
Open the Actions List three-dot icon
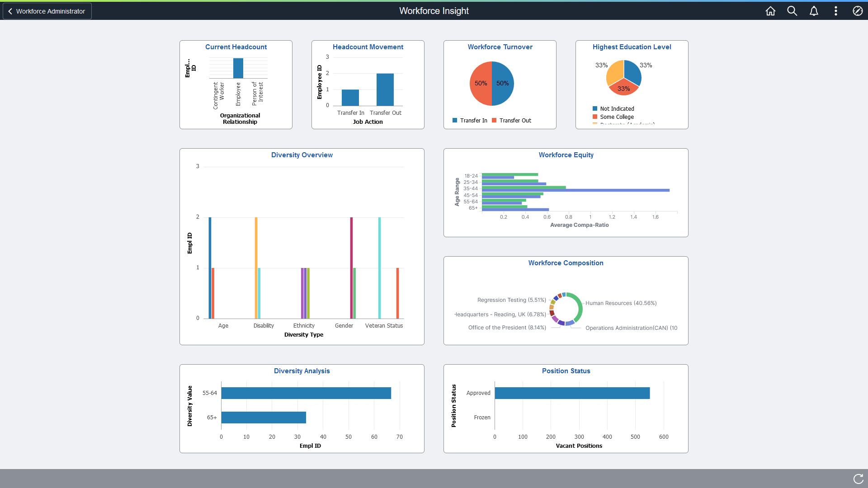[x=835, y=11]
